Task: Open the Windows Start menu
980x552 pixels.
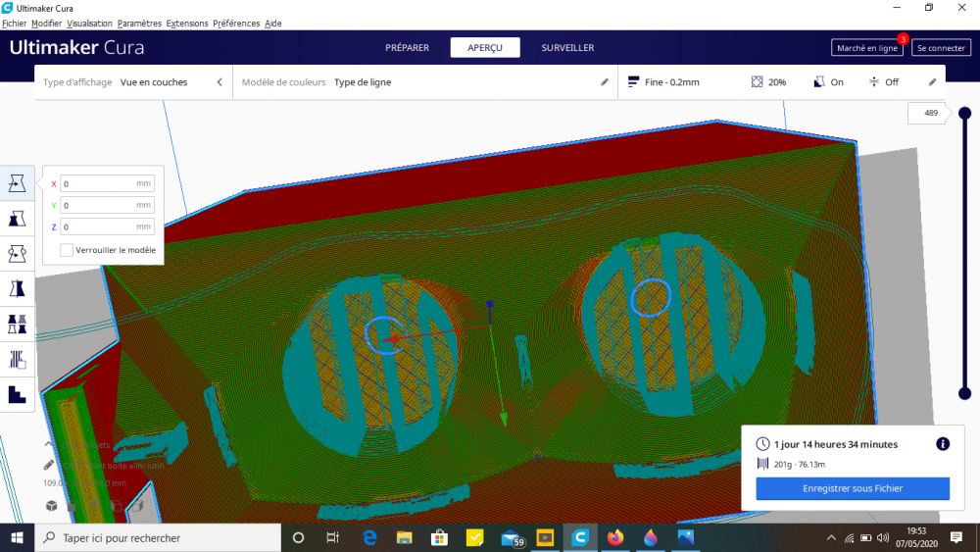Action: [17, 537]
